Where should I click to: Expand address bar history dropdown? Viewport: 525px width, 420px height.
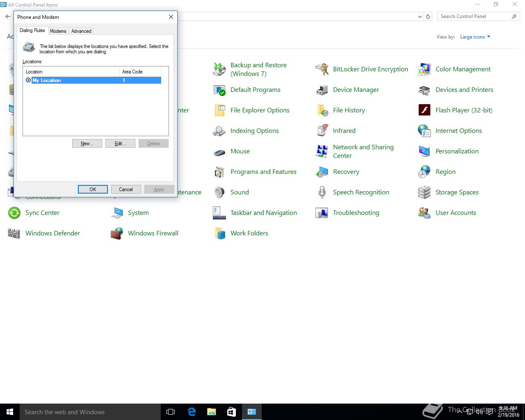tap(420, 16)
